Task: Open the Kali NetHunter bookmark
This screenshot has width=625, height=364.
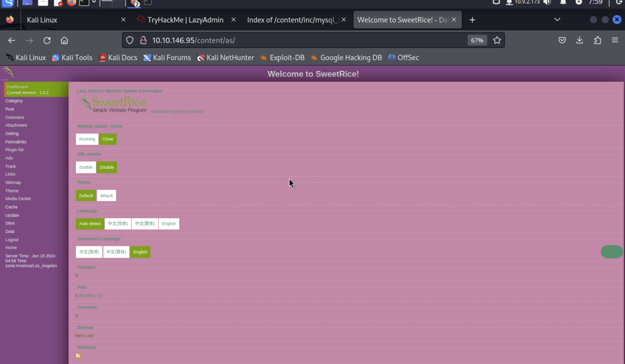Action: [x=225, y=58]
